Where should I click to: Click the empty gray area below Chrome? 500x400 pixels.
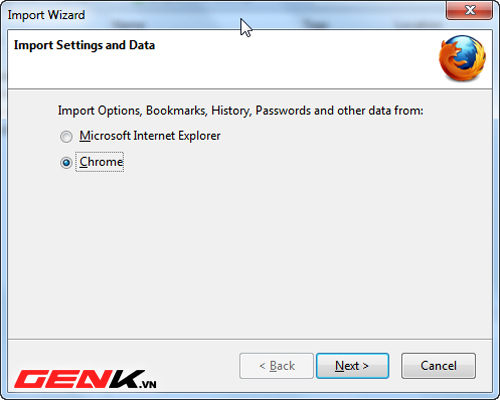[x=250, y=253]
